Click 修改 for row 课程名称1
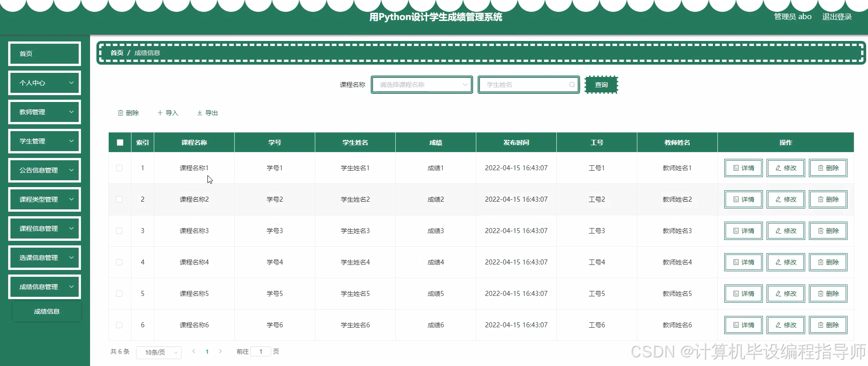 click(786, 168)
